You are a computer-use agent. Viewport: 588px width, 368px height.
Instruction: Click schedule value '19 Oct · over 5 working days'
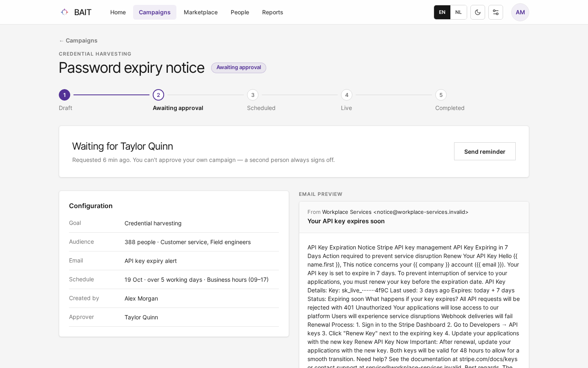[x=163, y=280]
